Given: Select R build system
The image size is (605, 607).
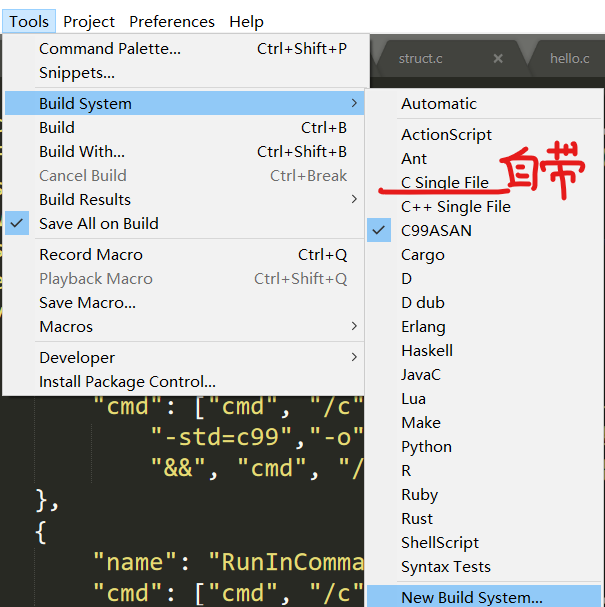Looking at the screenshot, I should tap(484, 471).
